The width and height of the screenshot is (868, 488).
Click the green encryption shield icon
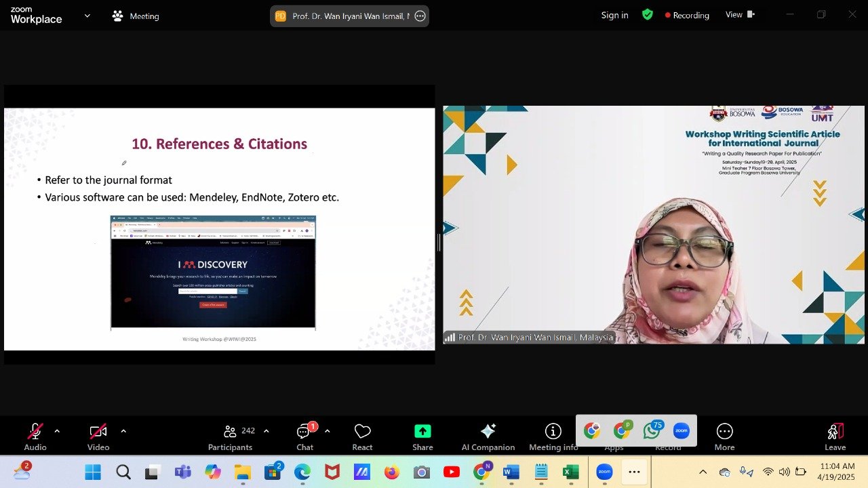[648, 15]
